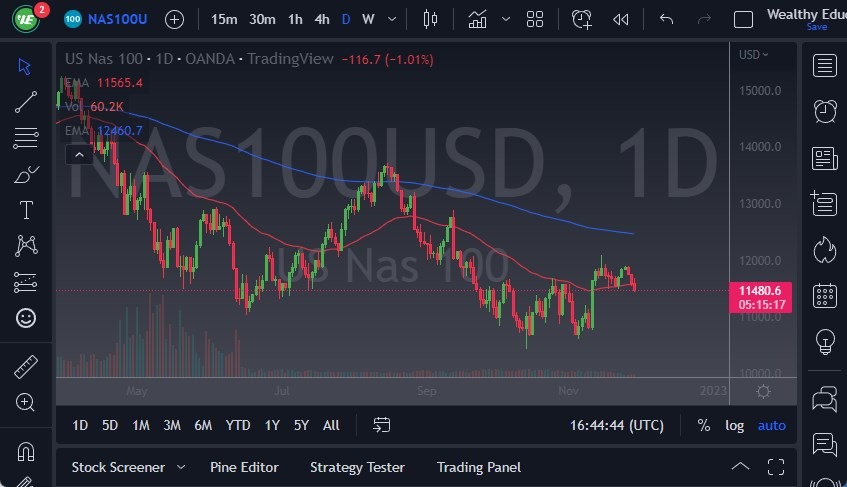The width and height of the screenshot is (847, 487).
Task: Switch to the 4h timeframe
Action: 322,19
